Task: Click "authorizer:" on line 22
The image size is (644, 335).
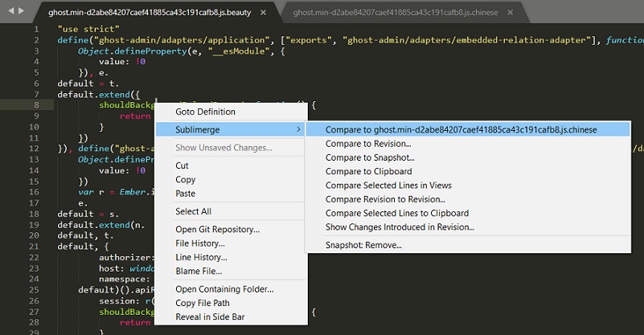Action: point(126,258)
